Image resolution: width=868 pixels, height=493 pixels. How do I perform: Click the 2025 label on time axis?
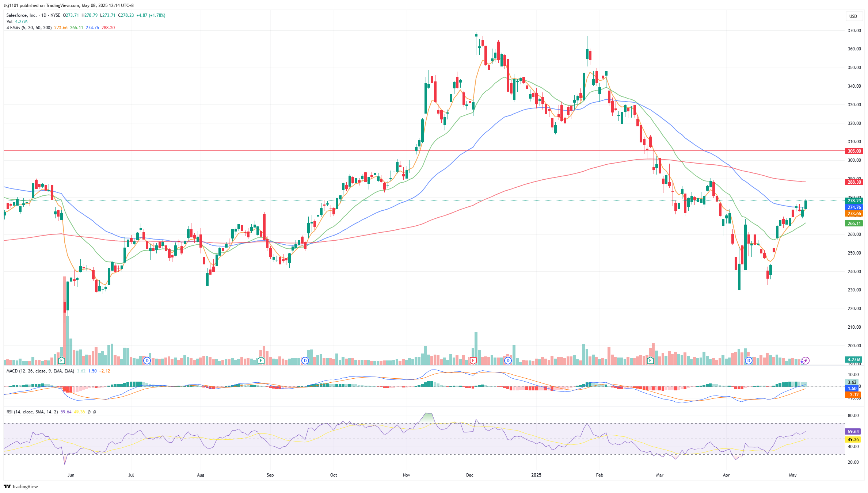536,475
